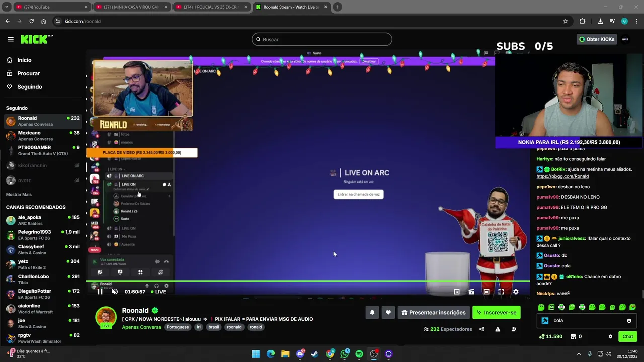This screenshot has height=362, width=644.
Task: Open browser downloads icon
Action: click(x=600, y=21)
